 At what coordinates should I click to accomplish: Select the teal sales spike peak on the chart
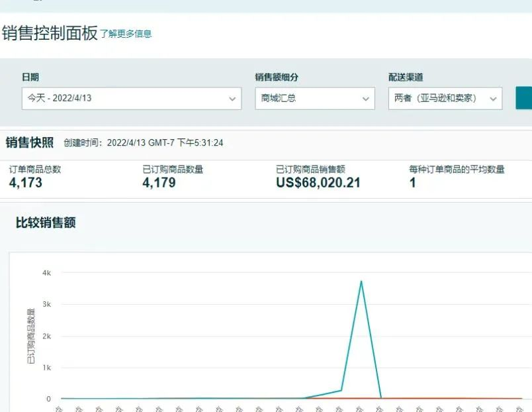tap(361, 281)
